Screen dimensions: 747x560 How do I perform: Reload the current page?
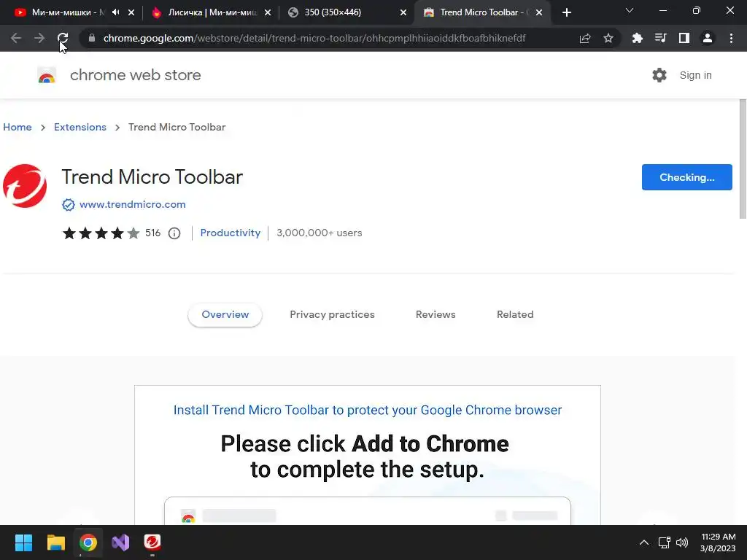tap(63, 38)
